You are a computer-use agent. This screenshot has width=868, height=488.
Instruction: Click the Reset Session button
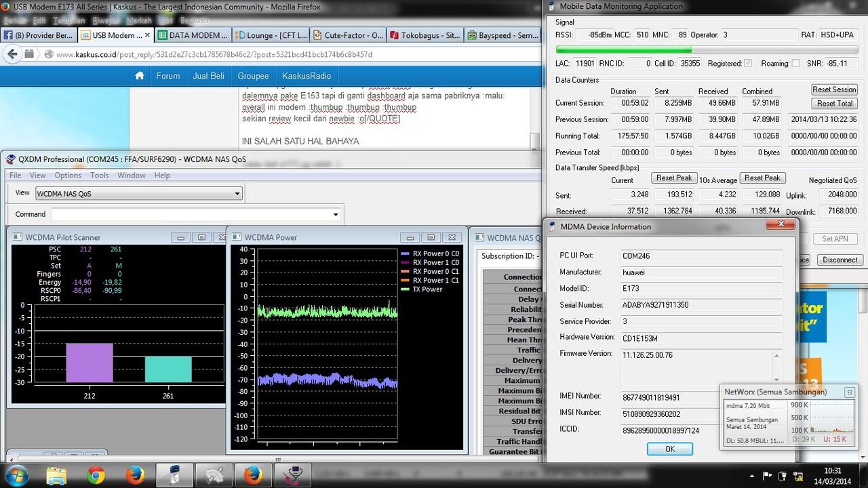pos(834,89)
